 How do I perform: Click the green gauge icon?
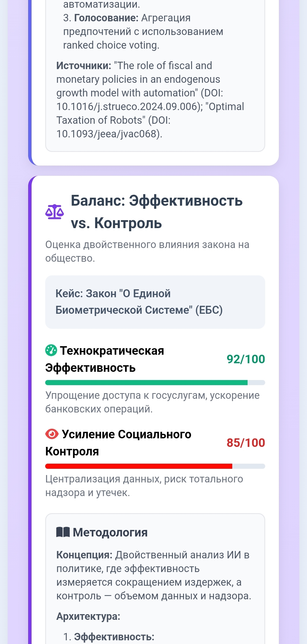click(x=51, y=350)
